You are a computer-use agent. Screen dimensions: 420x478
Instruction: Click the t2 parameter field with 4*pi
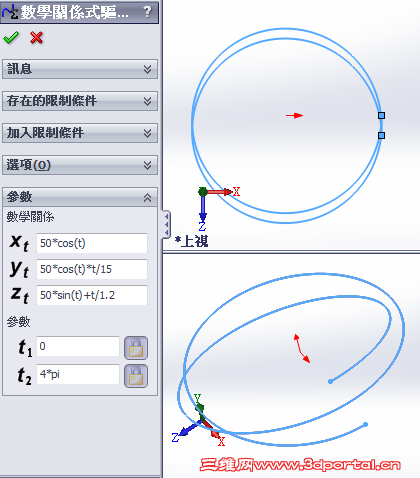click(78, 374)
